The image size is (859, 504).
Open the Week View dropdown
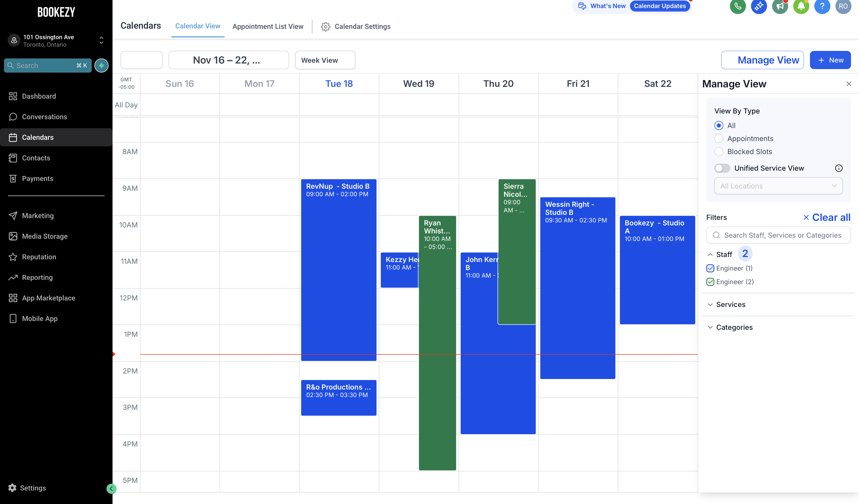(325, 60)
